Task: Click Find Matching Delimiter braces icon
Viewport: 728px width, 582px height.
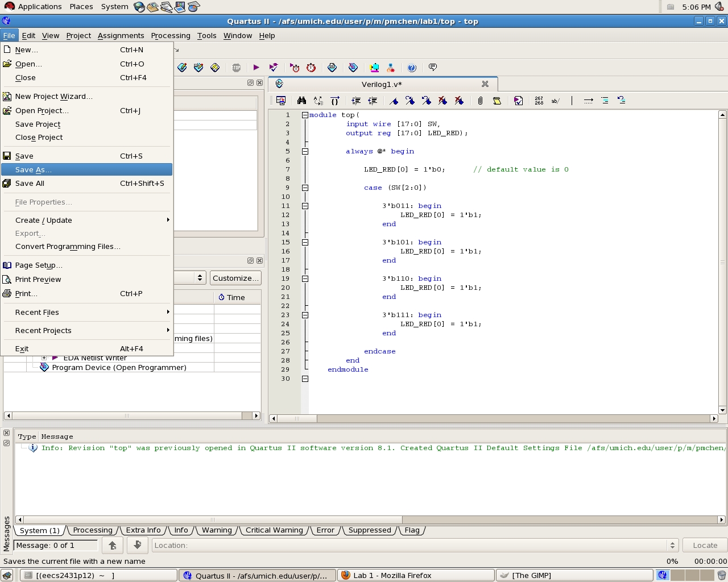Action: pyautogui.click(x=335, y=101)
